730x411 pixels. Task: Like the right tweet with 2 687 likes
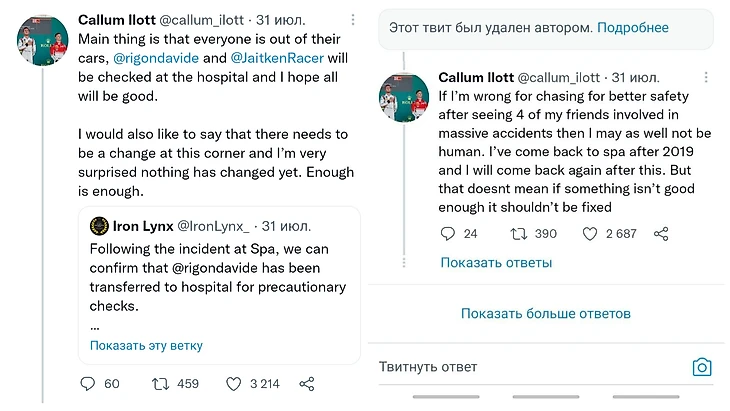click(591, 234)
